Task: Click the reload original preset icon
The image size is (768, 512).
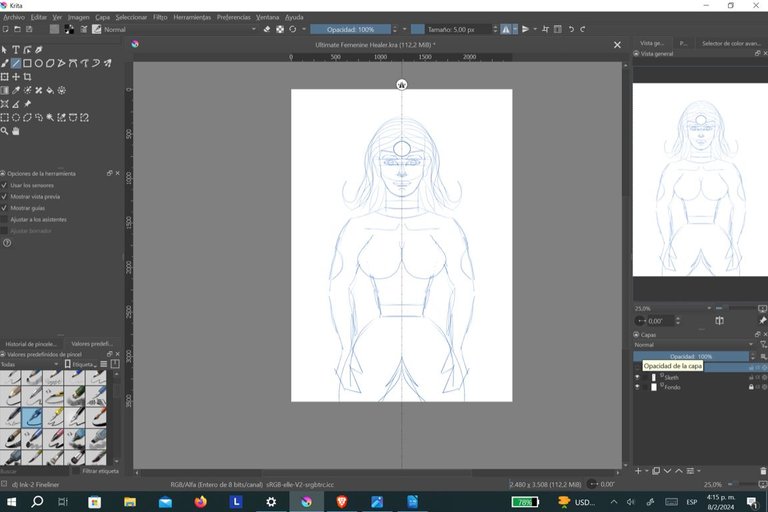Action: 292,29
